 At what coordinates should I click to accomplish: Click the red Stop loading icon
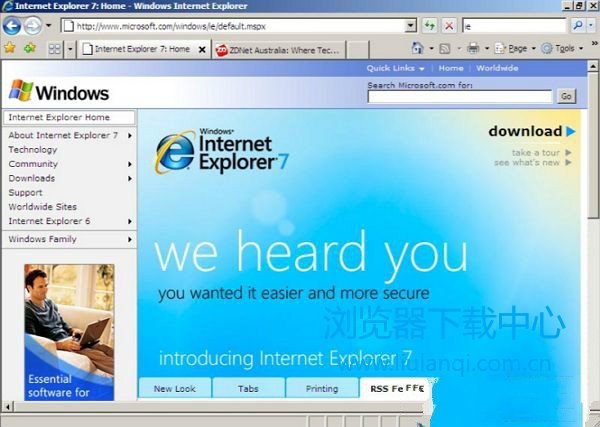point(449,26)
